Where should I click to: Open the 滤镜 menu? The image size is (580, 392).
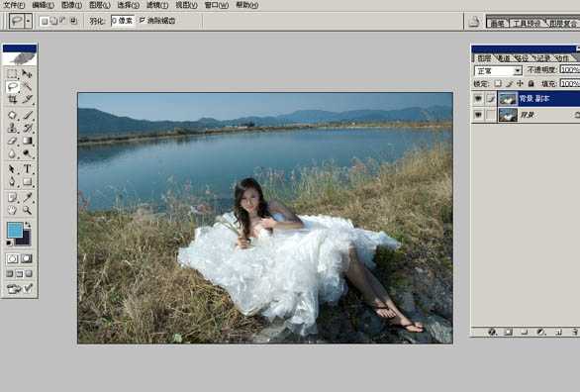click(157, 5)
